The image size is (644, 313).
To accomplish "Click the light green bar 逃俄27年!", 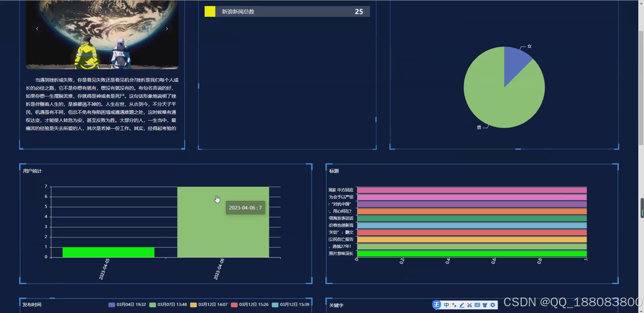I will [x=472, y=247].
